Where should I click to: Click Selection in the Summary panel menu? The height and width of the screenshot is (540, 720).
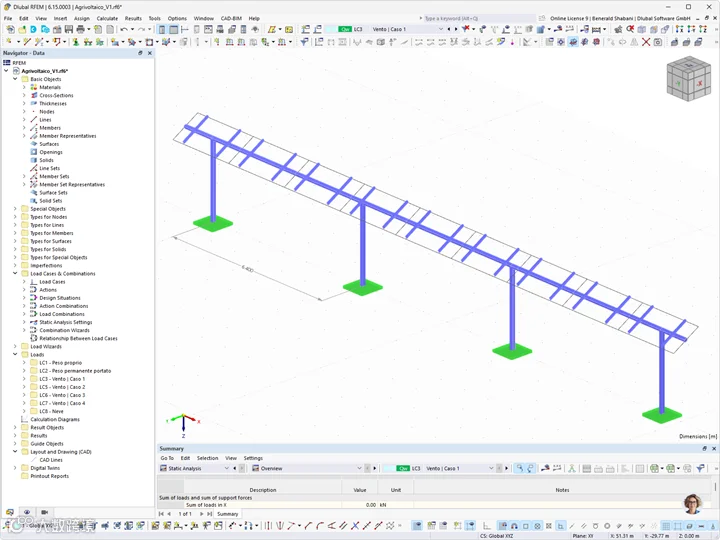208,458
